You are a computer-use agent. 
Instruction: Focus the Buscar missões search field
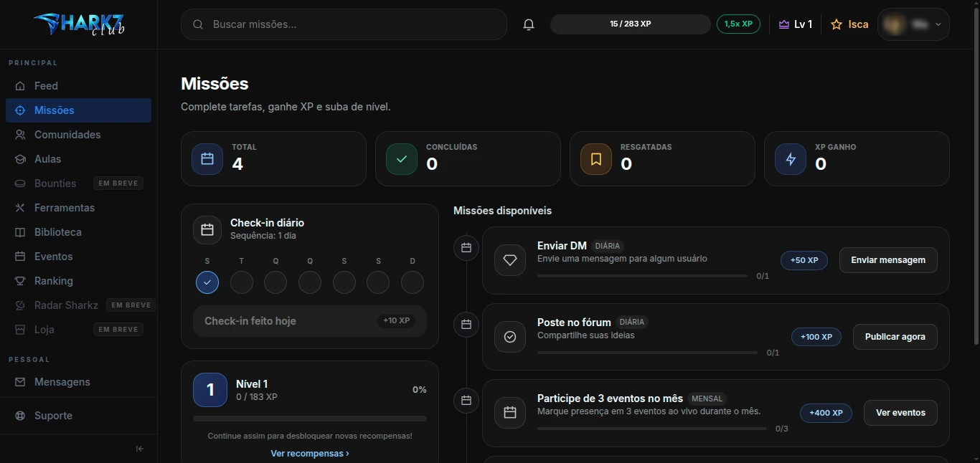tap(344, 24)
